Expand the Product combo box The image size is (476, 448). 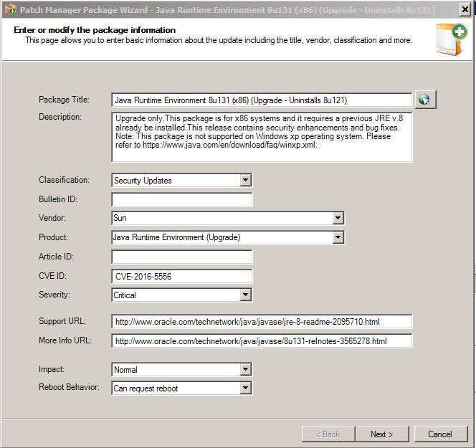coord(338,237)
